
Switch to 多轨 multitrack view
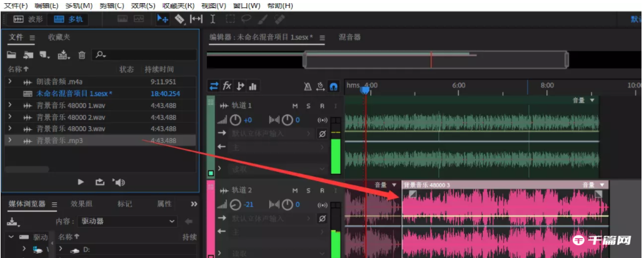pos(68,19)
